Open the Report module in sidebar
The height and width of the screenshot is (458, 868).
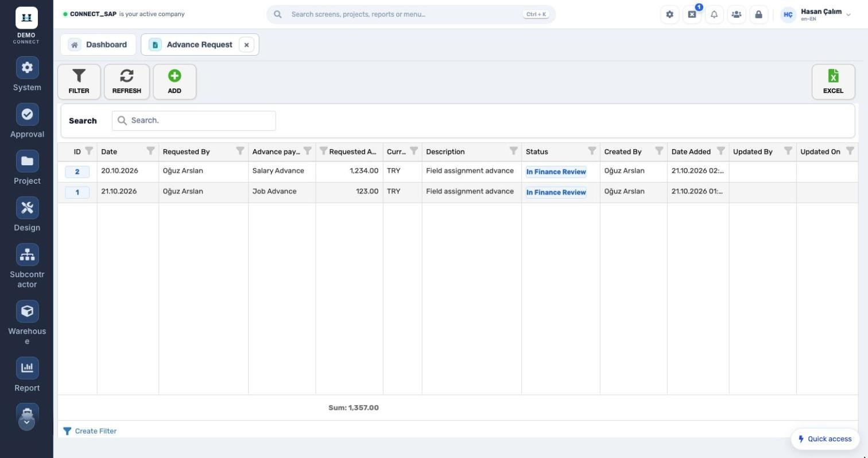27,375
